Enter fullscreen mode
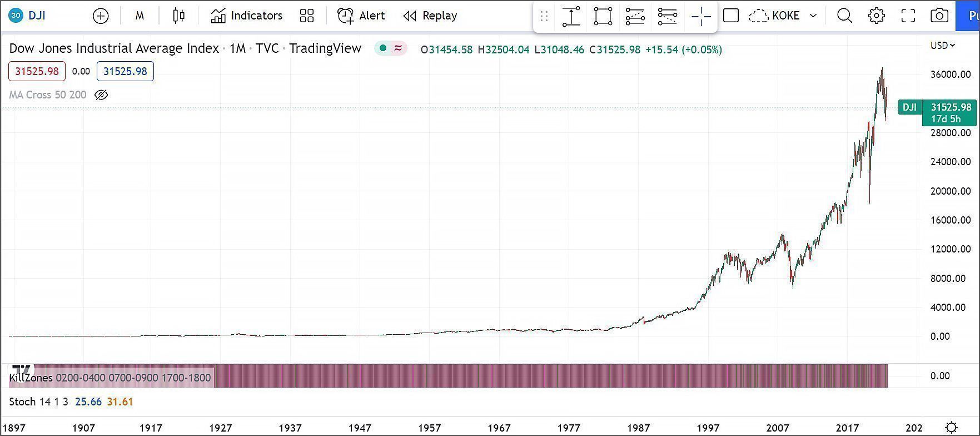Viewport: 980px width, 436px height. 908,16
